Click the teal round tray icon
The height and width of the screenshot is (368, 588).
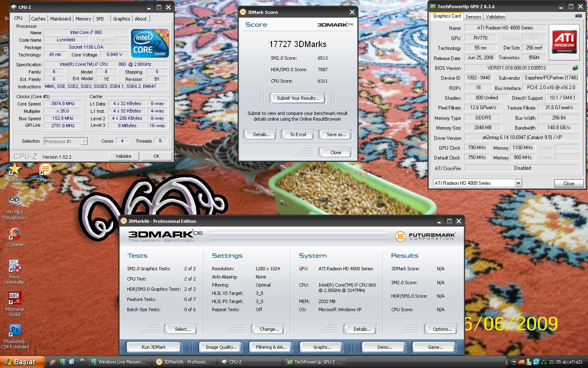click(536, 362)
